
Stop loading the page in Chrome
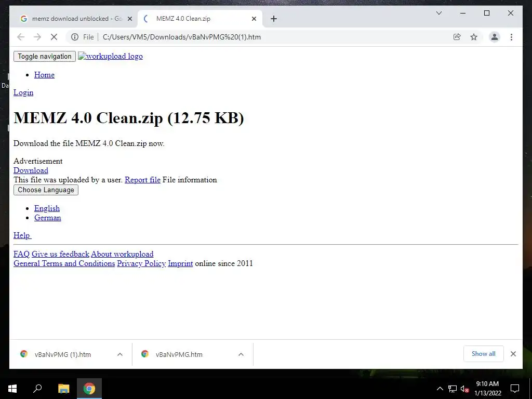pos(54,37)
